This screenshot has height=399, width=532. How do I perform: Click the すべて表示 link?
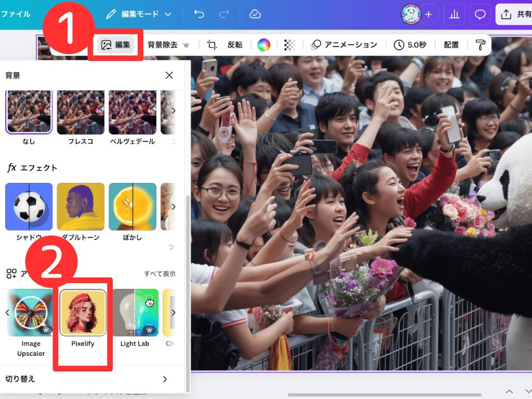[x=159, y=274]
